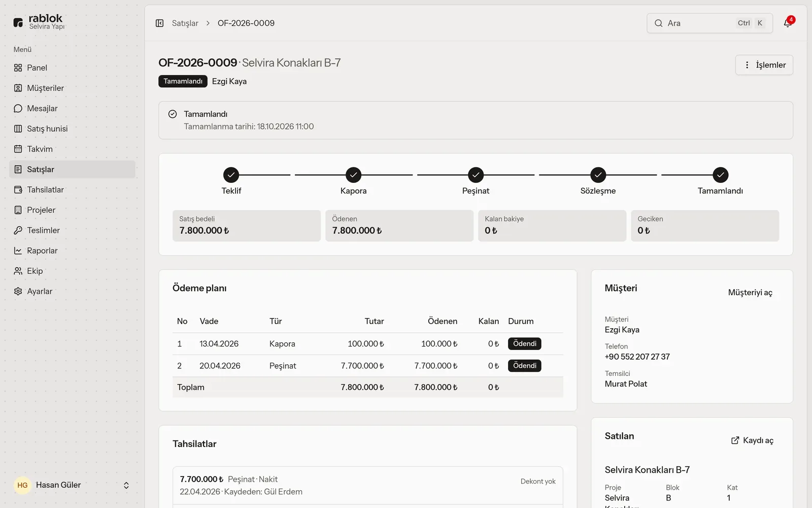The height and width of the screenshot is (508, 812).
Task: Go to Satış hunisi icon
Action: click(18, 129)
